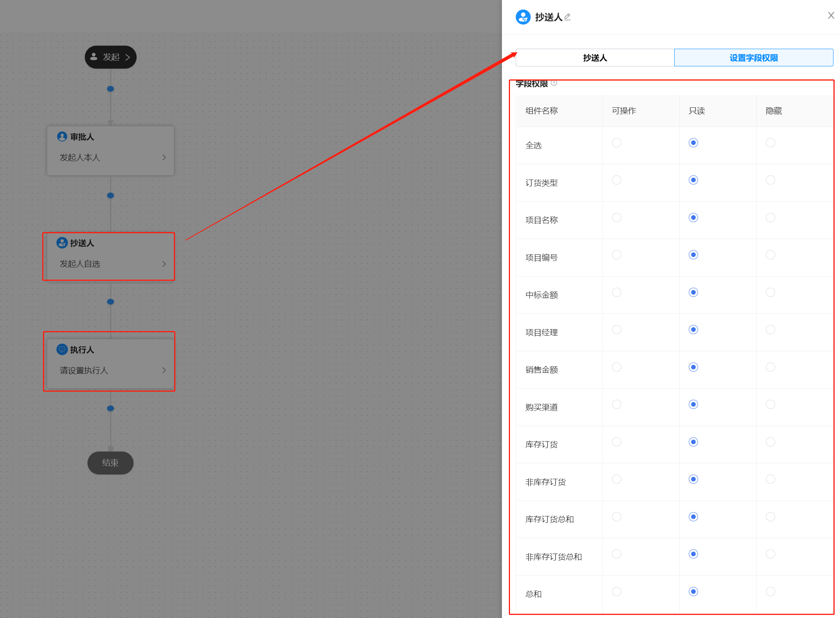Click the 只读 column header
The height and width of the screenshot is (618, 840).
coord(697,111)
